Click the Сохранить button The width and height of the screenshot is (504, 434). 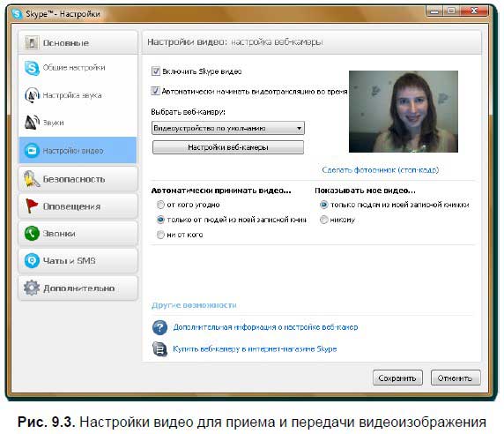click(x=397, y=378)
